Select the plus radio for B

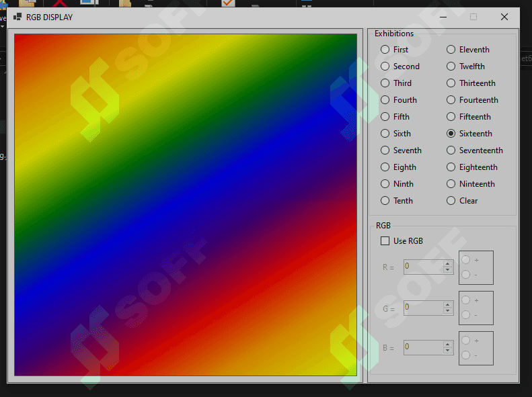pos(466,341)
